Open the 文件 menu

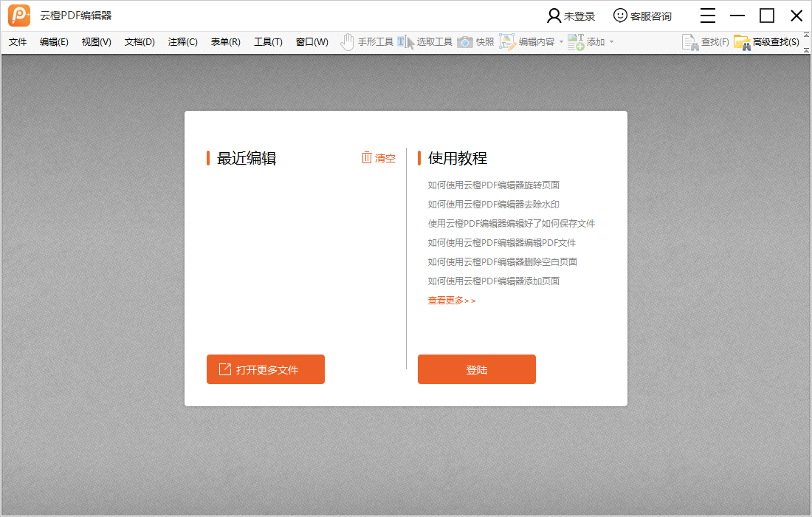(x=18, y=42)
